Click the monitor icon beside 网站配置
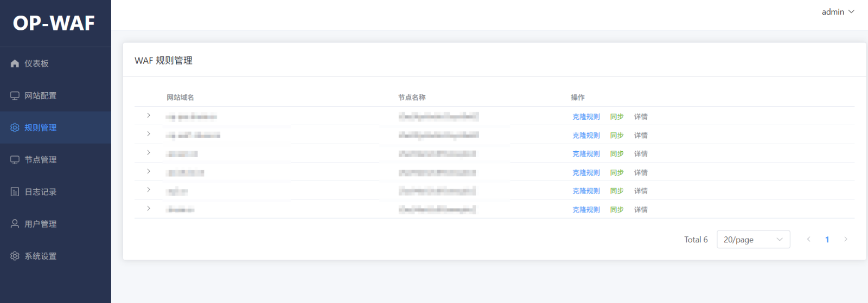The width and height of the screenshot is (868, 303). [15, 95]
